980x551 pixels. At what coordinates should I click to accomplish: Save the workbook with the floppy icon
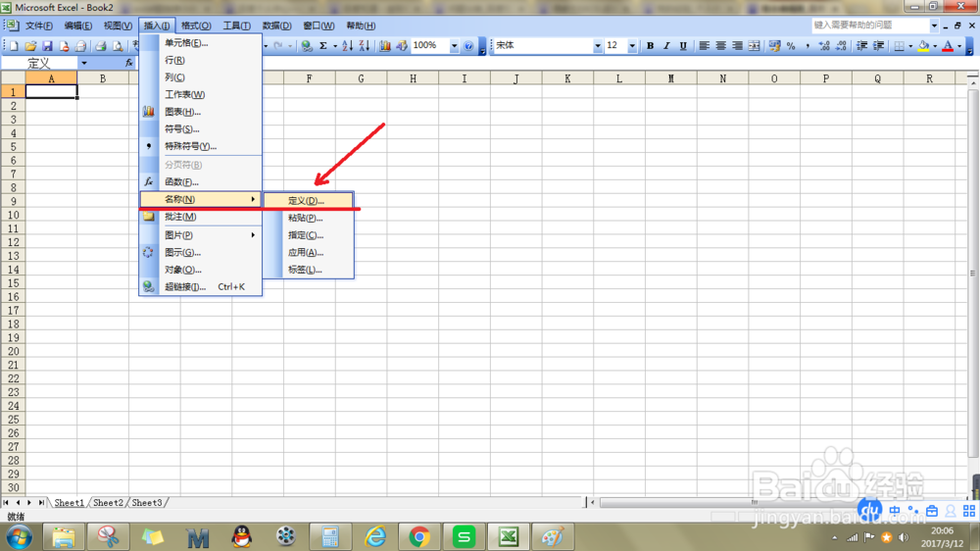click(47, 46)
